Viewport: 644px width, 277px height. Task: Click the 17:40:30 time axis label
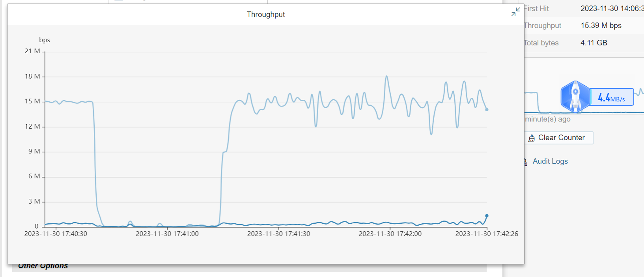point(56,234)
